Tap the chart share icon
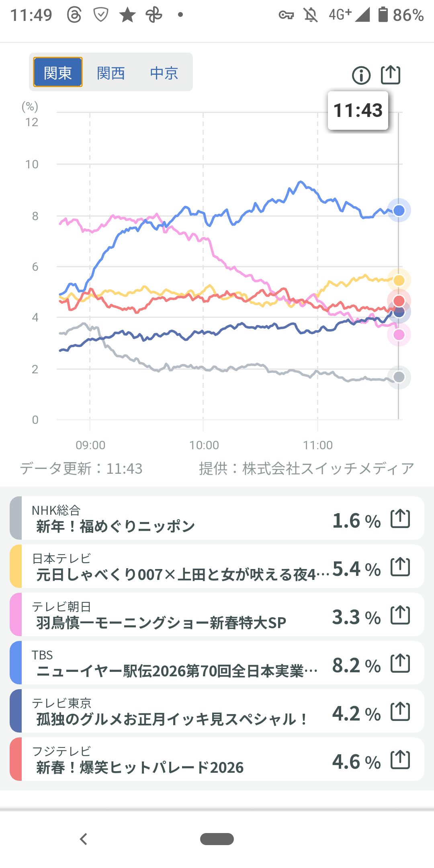434x868 pixels. tap(391, 75)
